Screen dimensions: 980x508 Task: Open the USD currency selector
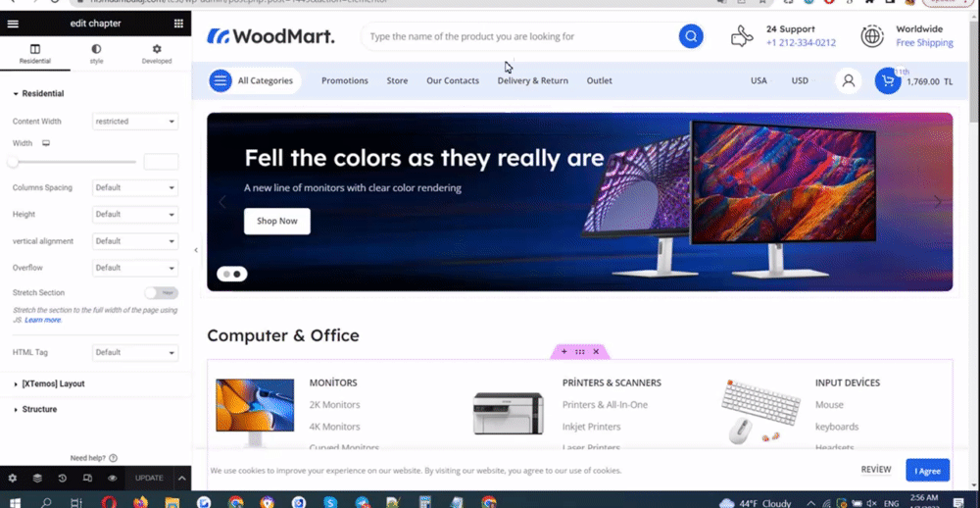(802, 80)
